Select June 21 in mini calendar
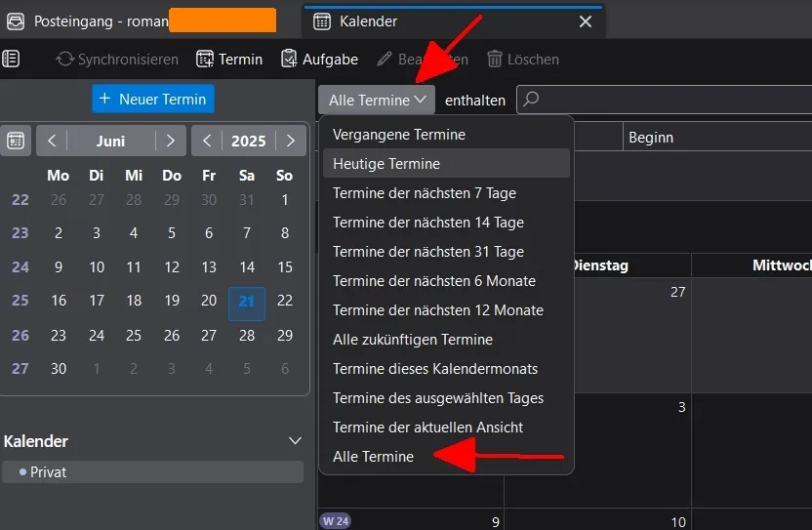812x530 pixels. 247,301
